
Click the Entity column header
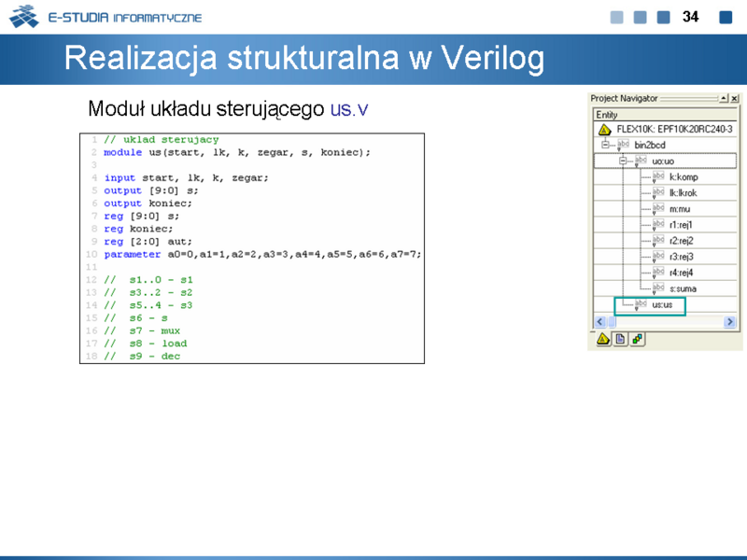pyautogui.click(x=666, y=114)
